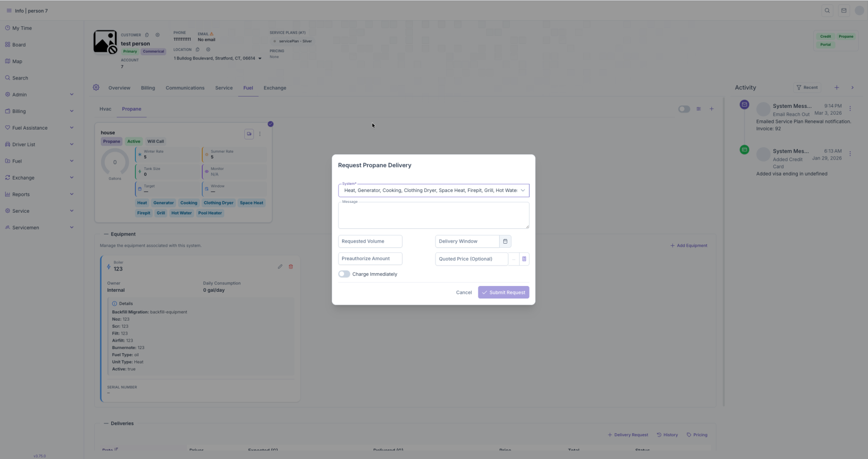Click the plus icon in Activity panel header
868x459 pixels.
tap(836, 88)
